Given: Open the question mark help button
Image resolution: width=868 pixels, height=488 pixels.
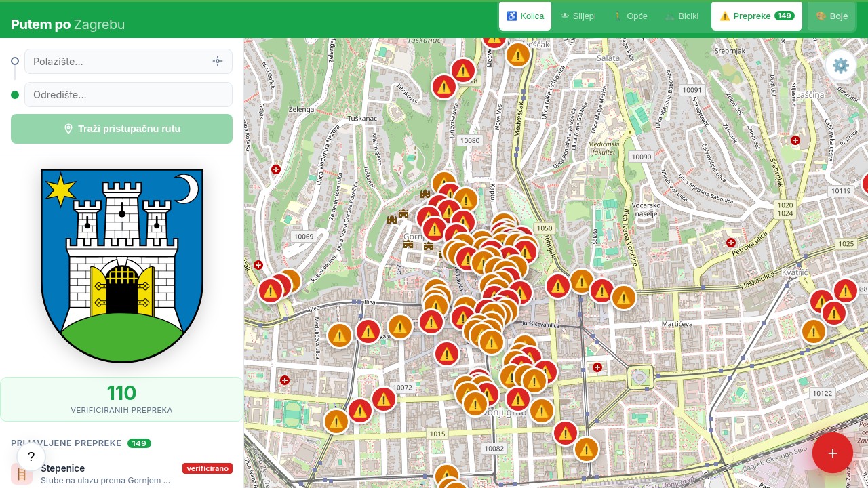Looking at the screenshot, I should click(x=31, y=457).
